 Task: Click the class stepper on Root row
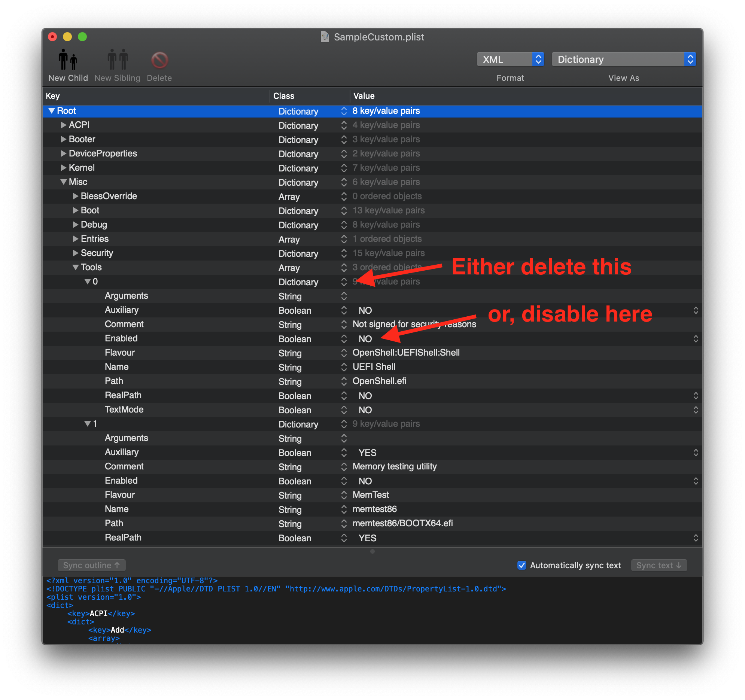pyautogui.click(x=344, y=111)
